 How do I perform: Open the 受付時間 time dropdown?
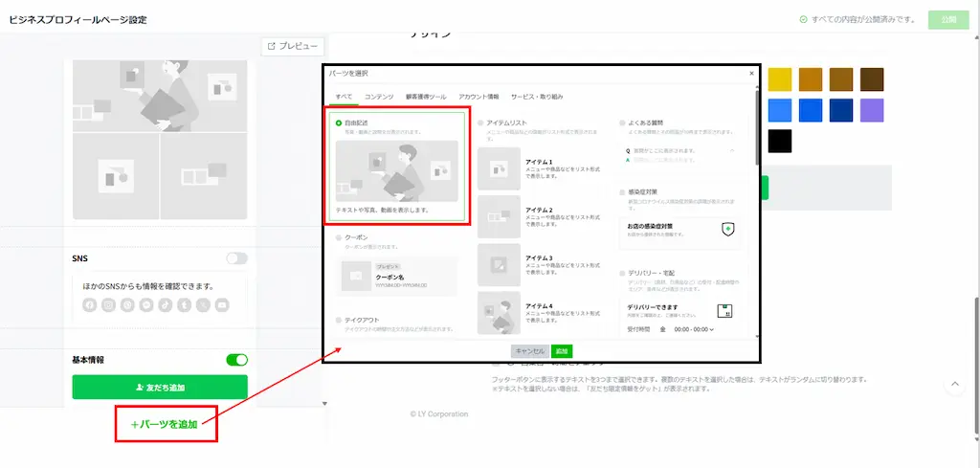tap(695, 329)
